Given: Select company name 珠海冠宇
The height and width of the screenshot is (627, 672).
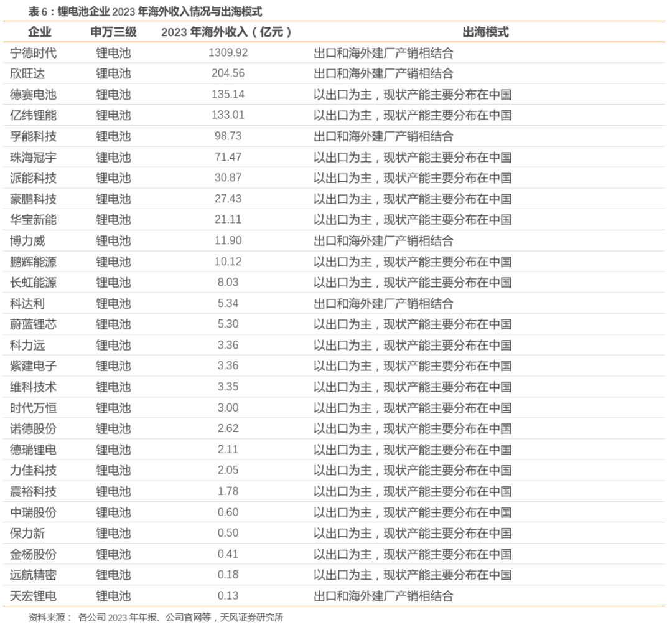Looking at the screenshot, I should click(33, 158).
